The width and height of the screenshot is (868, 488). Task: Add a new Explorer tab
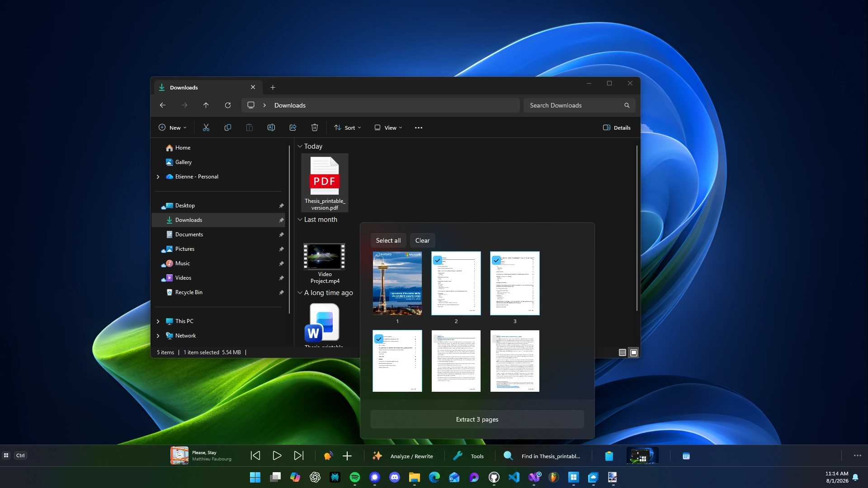pyautogui.click(x=273, y=88)
